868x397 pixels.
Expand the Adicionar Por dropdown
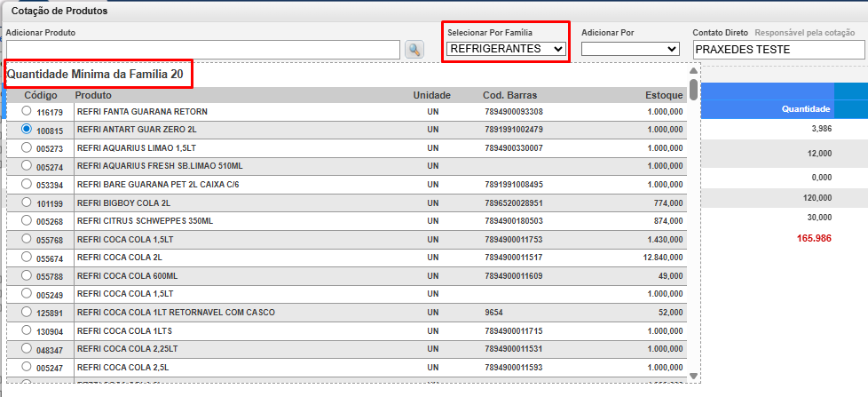pos(630,49)
